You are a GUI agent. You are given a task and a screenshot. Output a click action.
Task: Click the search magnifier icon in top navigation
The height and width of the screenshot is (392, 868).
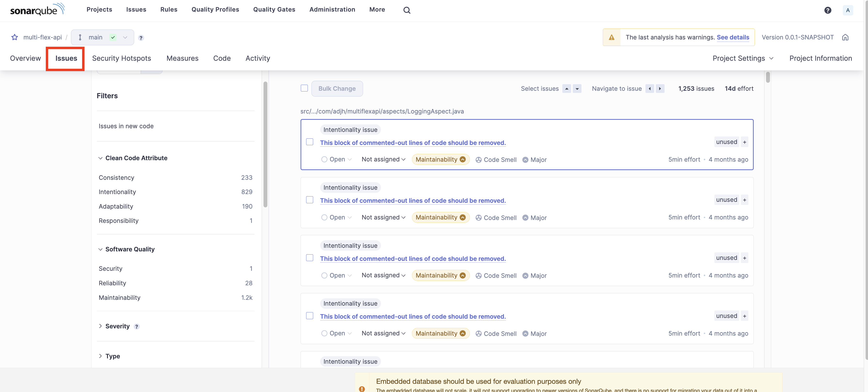tap(407, 10)
